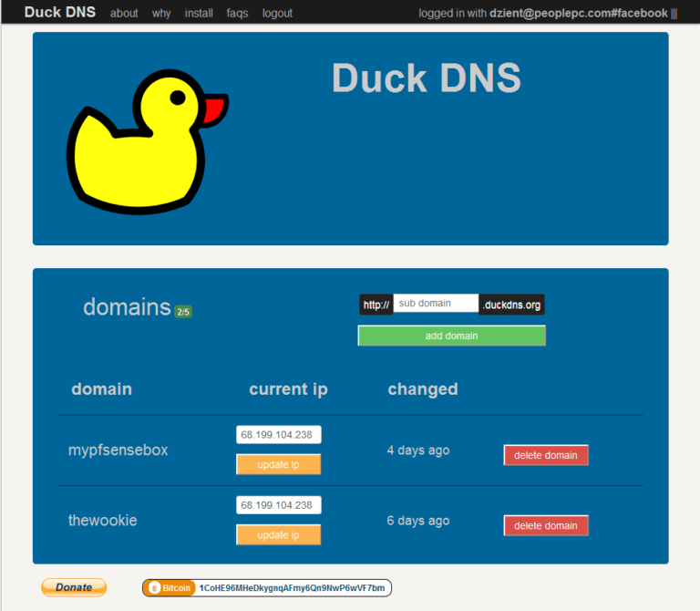Click the add domain button
700x611 pixels.
point(451,336)
